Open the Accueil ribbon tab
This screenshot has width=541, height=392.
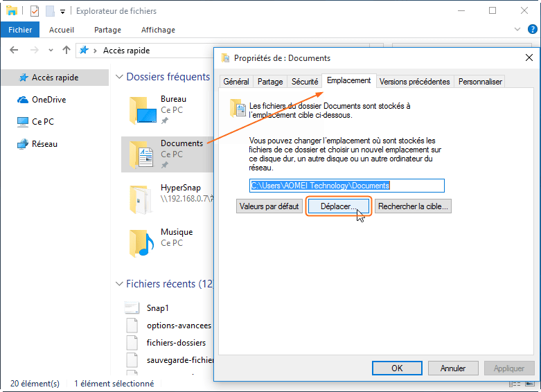pos(62,30)
